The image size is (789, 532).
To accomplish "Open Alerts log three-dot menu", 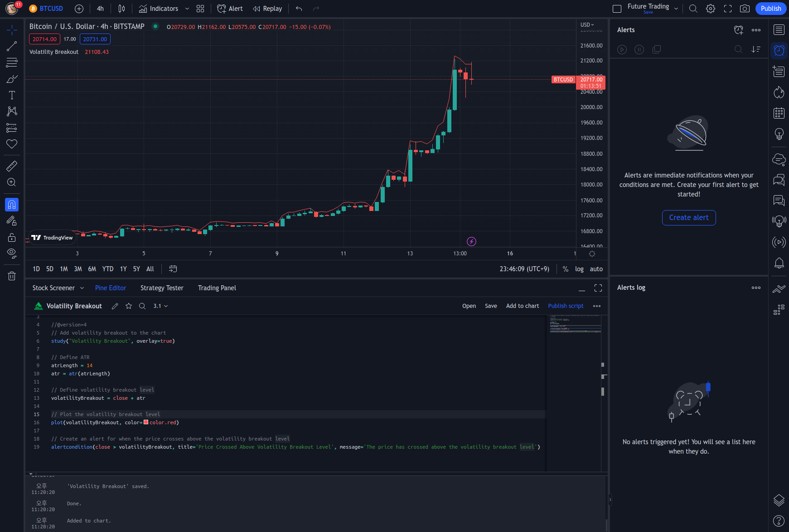I will pyautogui.click(x=756, y=288).
